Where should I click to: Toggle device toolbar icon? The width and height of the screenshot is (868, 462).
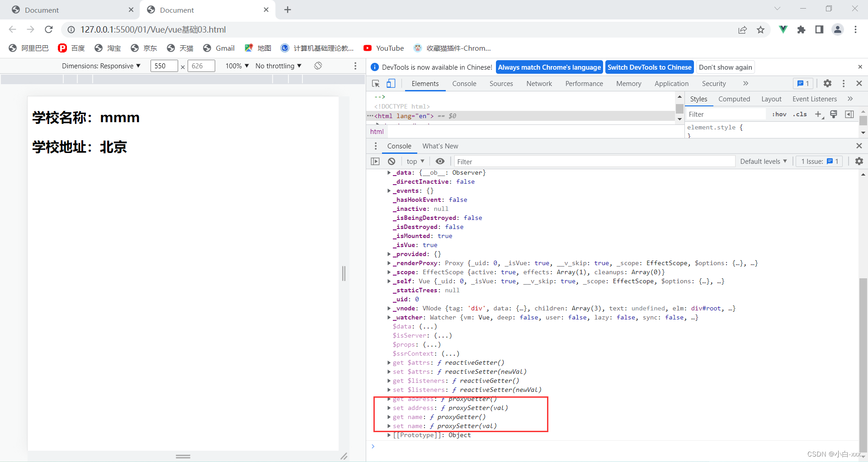click(391, 84)
